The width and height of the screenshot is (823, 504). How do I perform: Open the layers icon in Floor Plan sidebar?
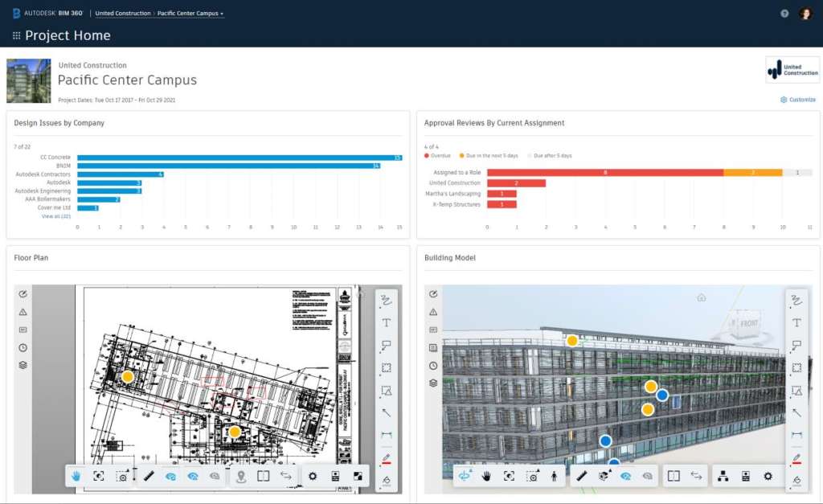tap(23, 366)
